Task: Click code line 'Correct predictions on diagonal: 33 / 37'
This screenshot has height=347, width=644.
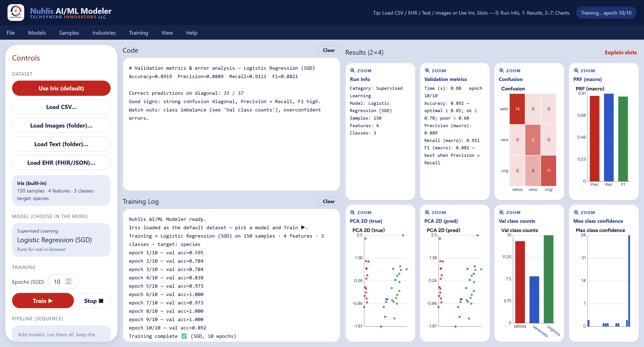Action: click(x=186, y=93)
